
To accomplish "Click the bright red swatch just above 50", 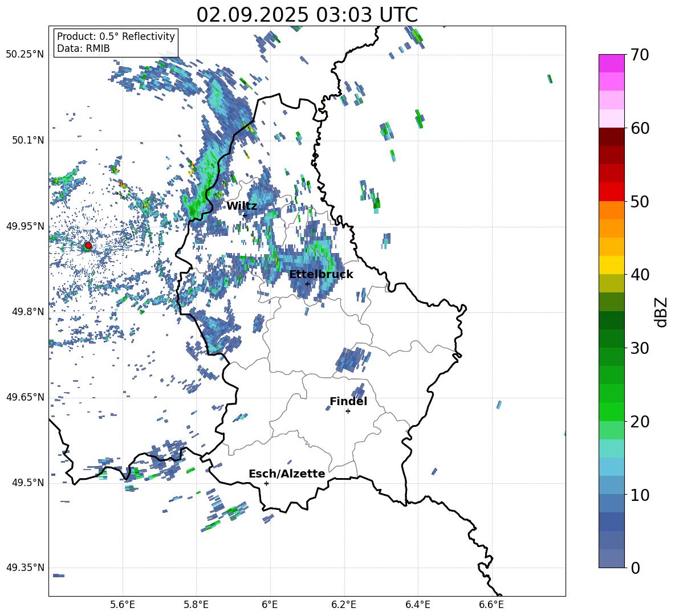I will [x=612, y=192].
